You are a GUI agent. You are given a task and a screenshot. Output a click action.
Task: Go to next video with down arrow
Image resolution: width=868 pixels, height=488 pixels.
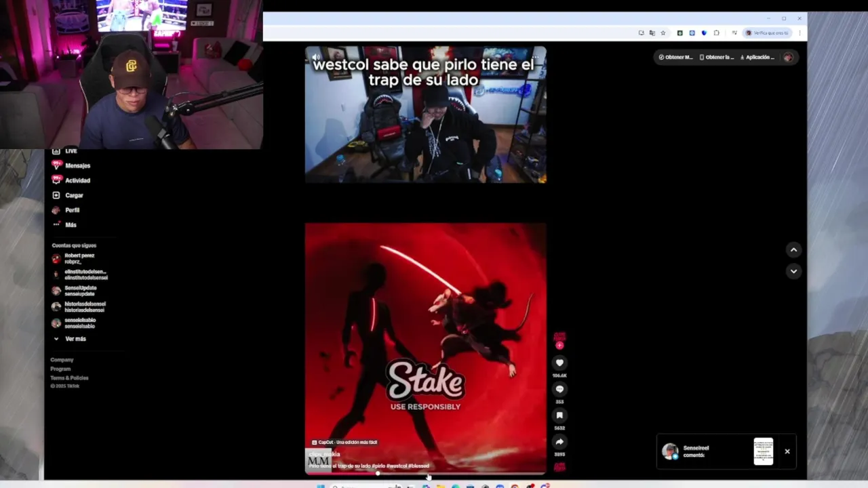[793, 271]
